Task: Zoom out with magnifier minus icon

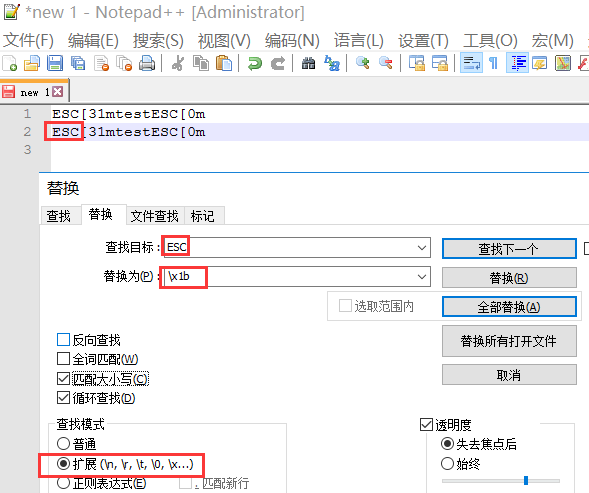Action: pos(386,63)
